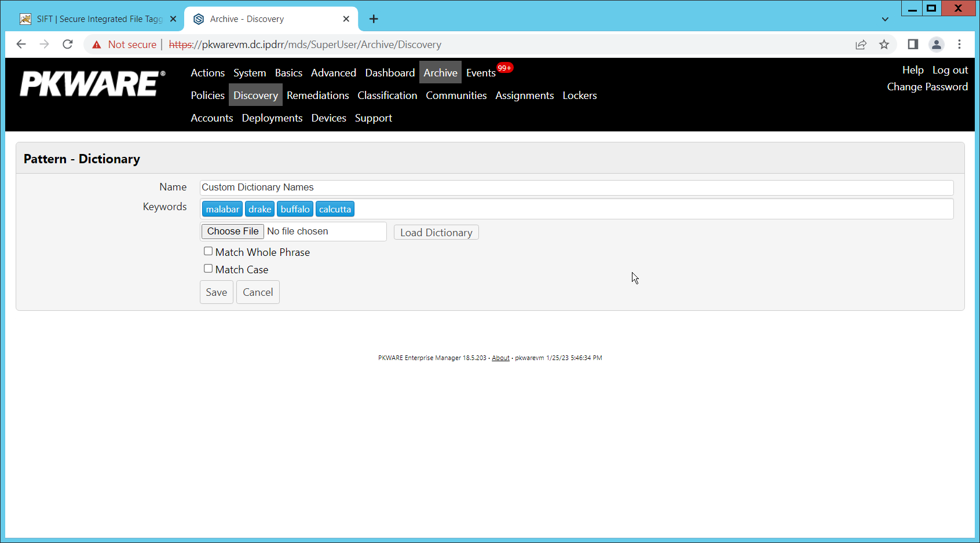
Task: Enable Match Case checkbox
Action: pyautogui.click(x=208, y=269)
